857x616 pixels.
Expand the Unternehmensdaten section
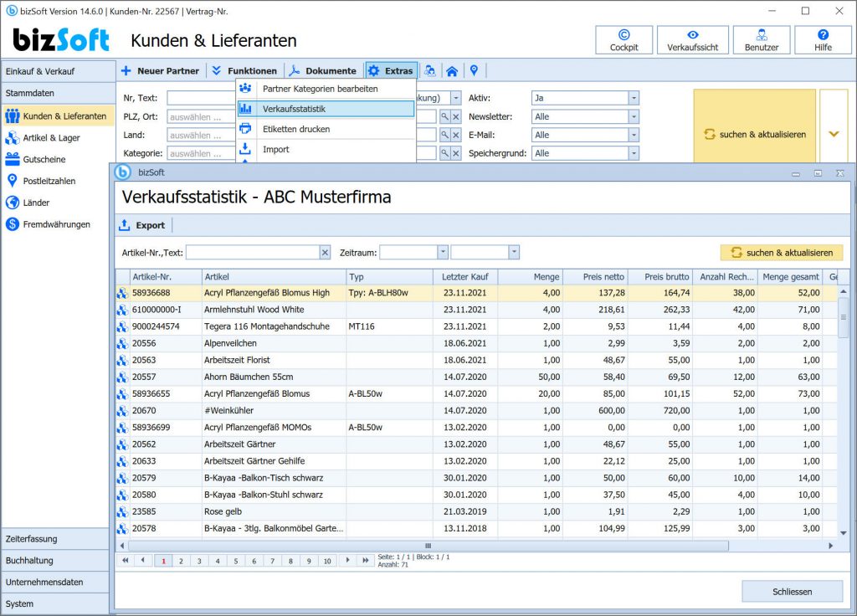click(54, 583)
